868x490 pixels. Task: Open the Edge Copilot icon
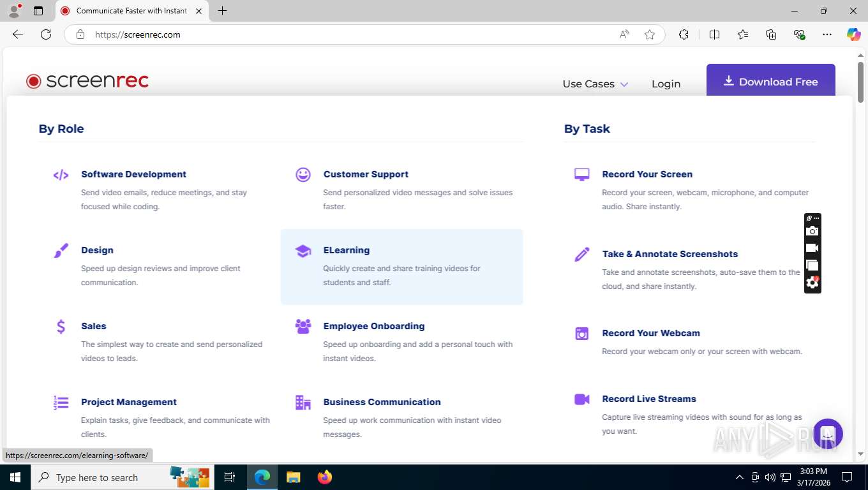[x=854, y=34]
